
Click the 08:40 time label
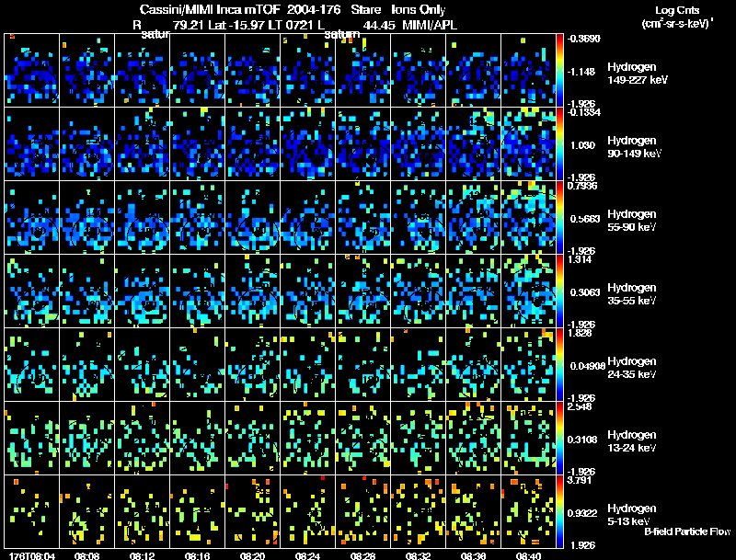(x=528, y=555)
